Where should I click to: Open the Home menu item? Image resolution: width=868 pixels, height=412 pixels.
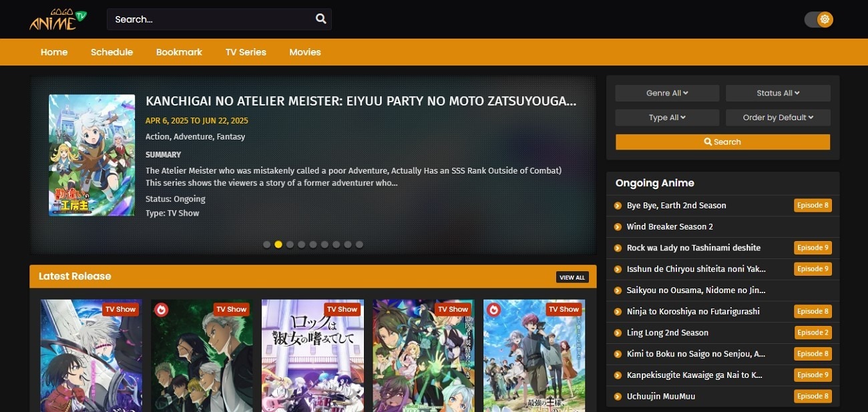pyautogui.click(x=54, y=52)
